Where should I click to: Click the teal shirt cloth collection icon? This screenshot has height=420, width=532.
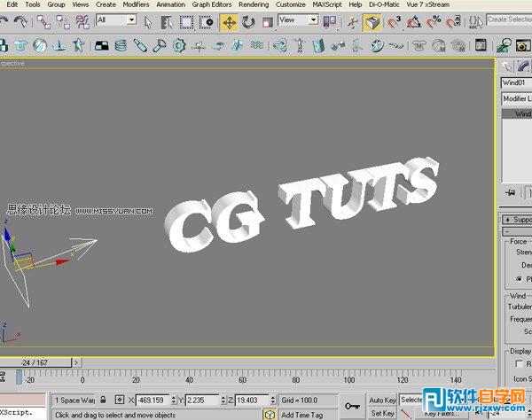[20, 45]
